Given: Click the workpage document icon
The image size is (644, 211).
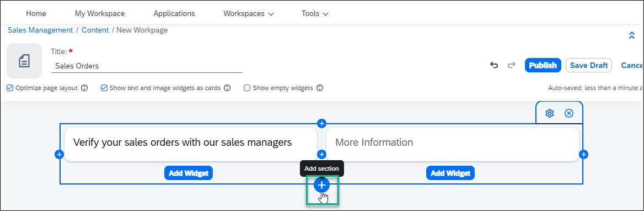Looking at the screenshot, I should (24, 61).
